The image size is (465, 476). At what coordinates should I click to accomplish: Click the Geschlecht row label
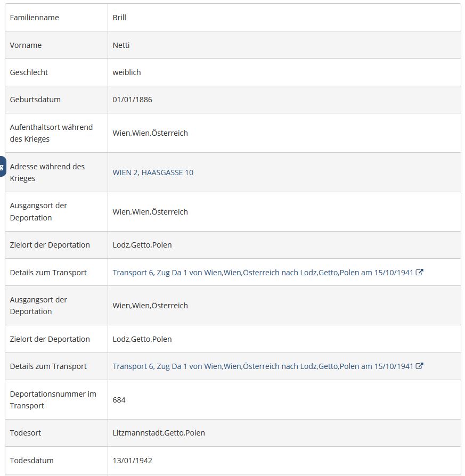29,72
